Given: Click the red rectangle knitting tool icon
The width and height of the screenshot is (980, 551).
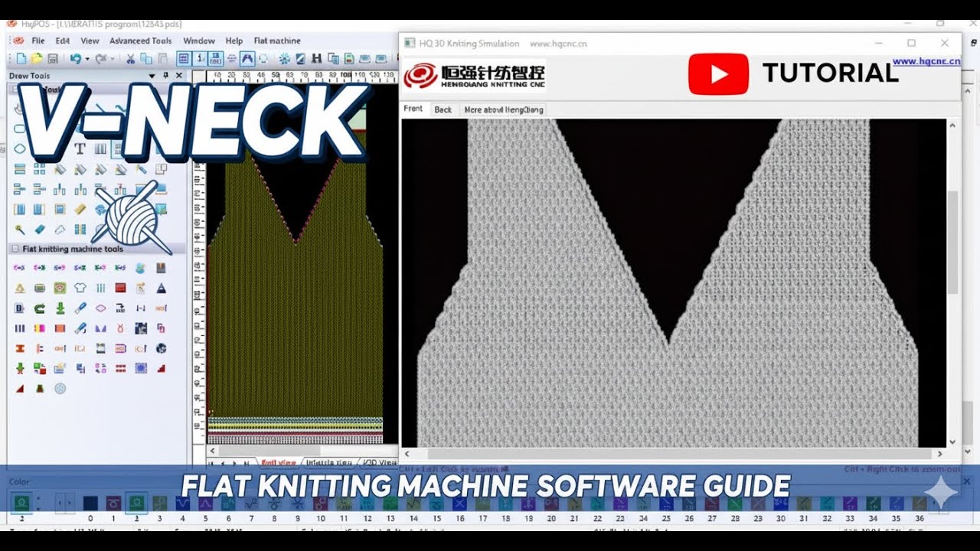Looking at the screenshot, I should [x=121, y=288].
